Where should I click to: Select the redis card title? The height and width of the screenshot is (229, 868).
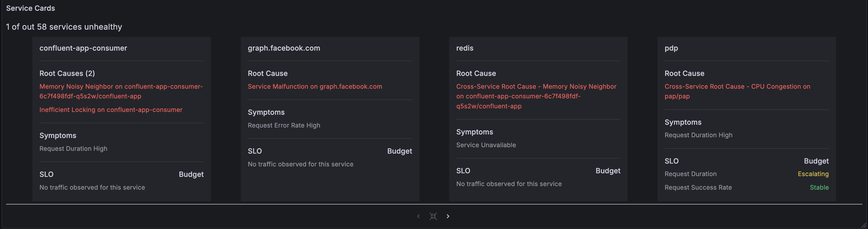[465, 48]
